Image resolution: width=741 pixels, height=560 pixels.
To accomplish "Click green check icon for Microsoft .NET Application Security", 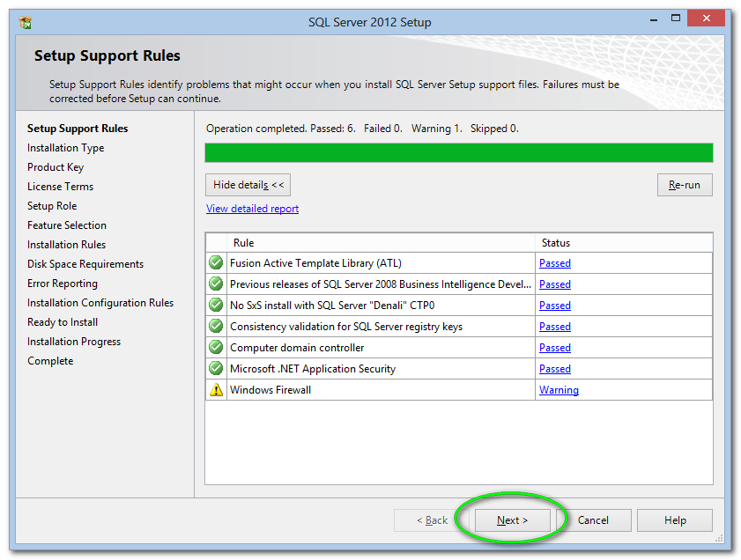I will [216, 368].
